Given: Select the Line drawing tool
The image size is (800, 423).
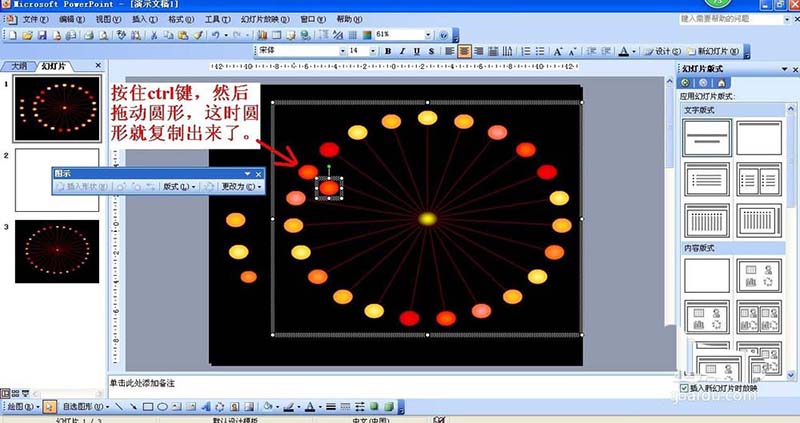Looking at the screenshot, I should pyautogui.click(x=119, y=407).
